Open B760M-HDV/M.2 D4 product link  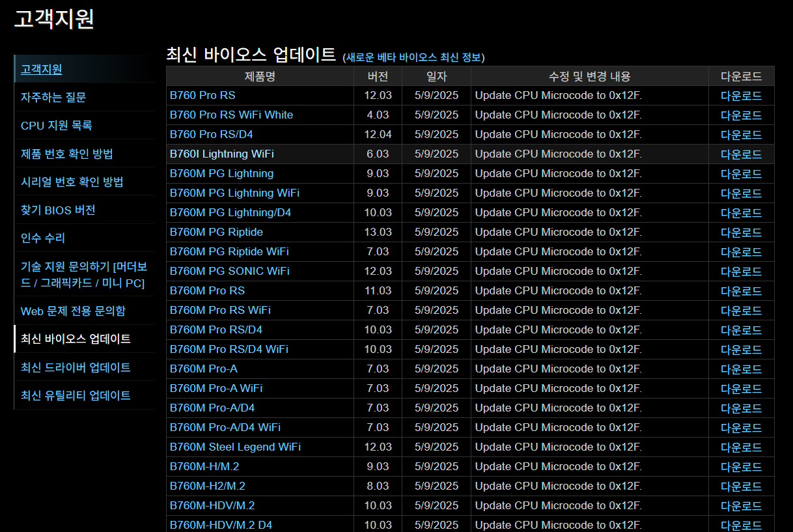click(221, 525)
